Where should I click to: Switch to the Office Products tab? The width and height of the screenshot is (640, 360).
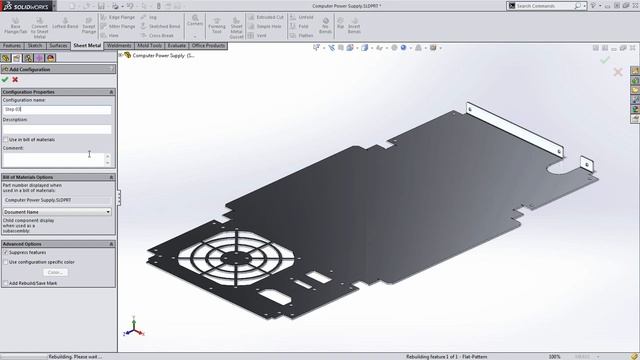pyautogui.click(x=208, y=46)
